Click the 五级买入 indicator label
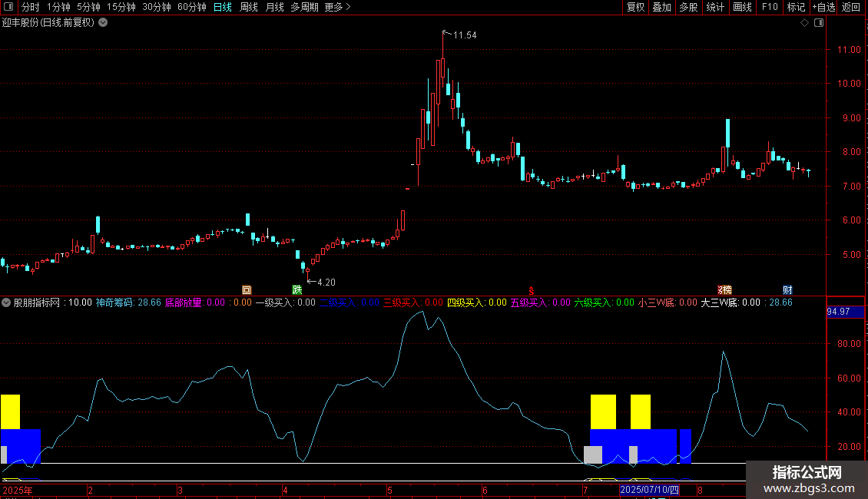Screen dimensions: 868x499 [528, 302]
